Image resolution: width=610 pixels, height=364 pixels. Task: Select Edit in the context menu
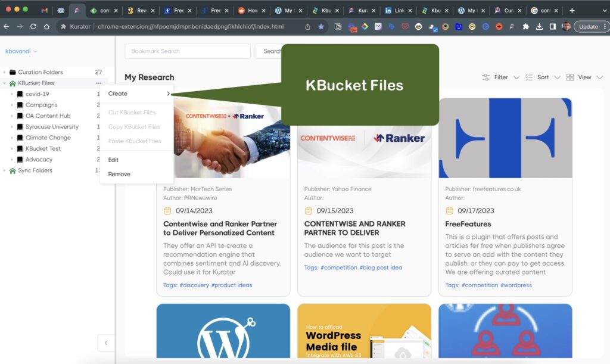coord(113,160)
